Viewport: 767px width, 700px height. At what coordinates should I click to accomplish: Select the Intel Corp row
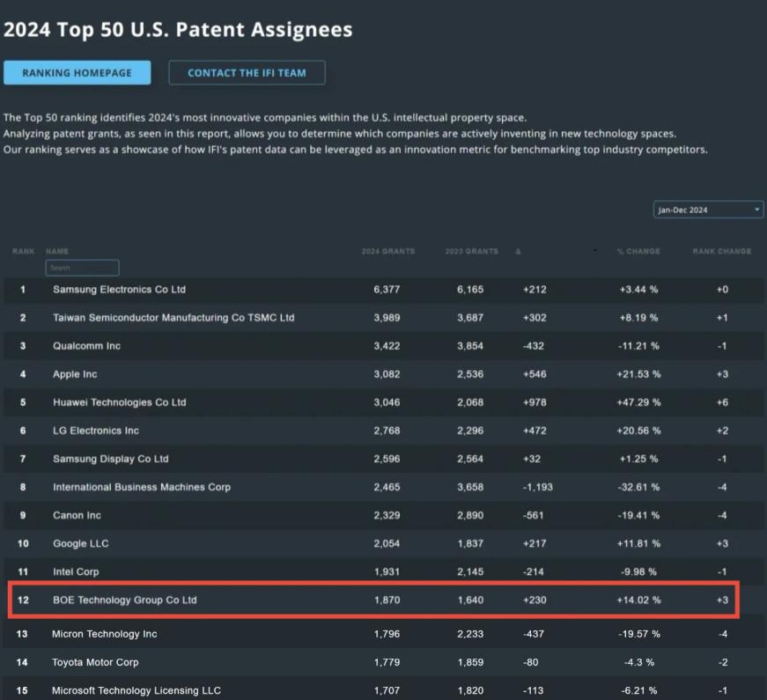tap(352, 571)
